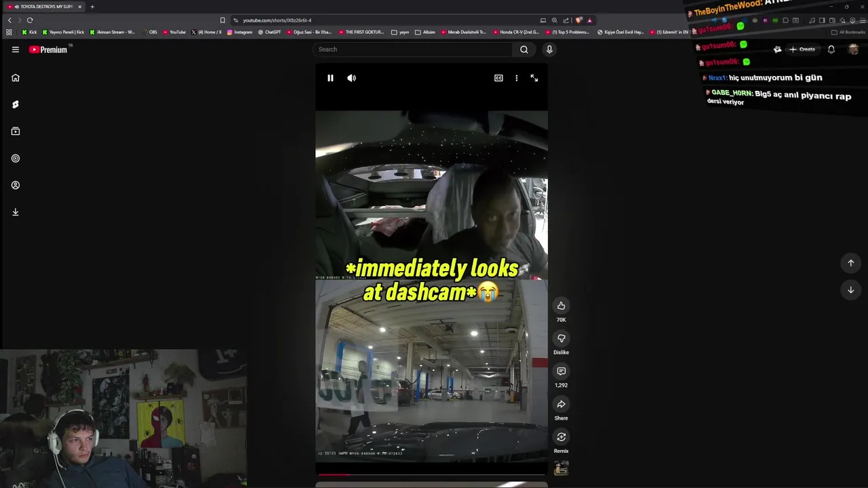Dislike this Short
The image size is (868, 488).
(x=561, y=338)
